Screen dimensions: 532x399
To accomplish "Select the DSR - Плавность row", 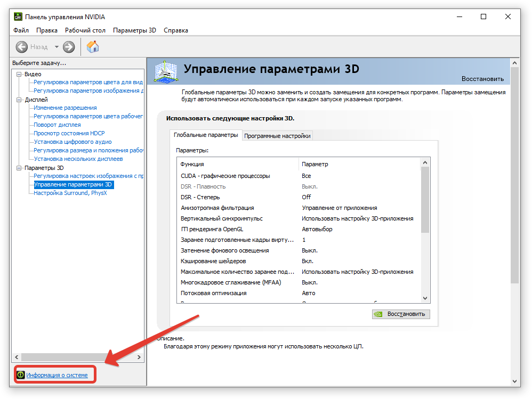I will click(x=299, y=186).
